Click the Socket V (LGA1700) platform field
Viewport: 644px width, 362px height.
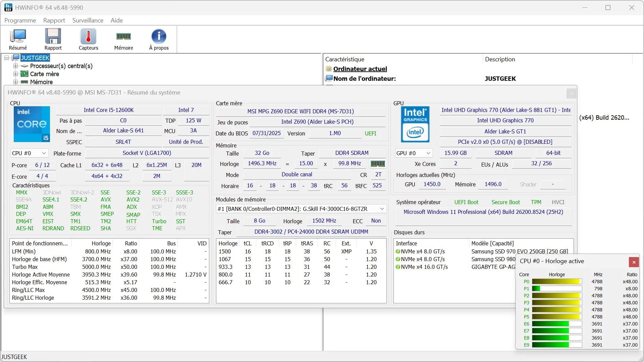click(147, 153)
